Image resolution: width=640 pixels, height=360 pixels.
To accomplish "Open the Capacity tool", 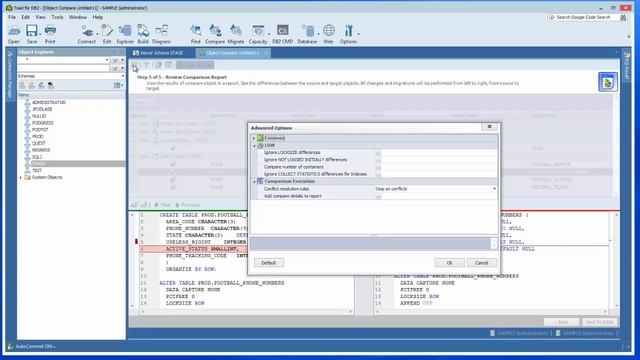I will pyautogui.click(x=258, y=33).
